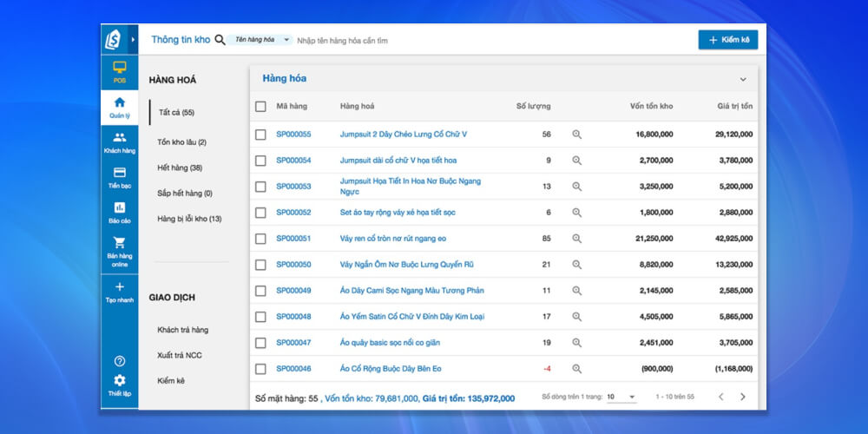
Task: Open the Thiết lập gear icon
Action: click(x=120, y=380)
